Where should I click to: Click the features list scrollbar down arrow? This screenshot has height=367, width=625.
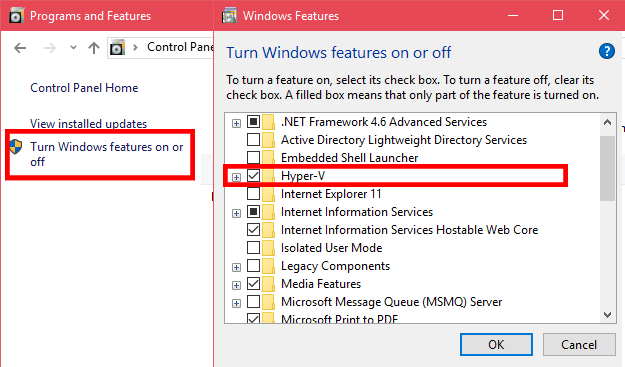[607, 315]
